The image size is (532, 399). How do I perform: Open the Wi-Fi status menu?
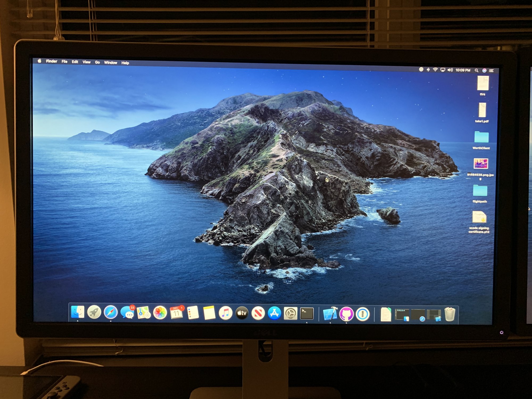coord(435,70)
